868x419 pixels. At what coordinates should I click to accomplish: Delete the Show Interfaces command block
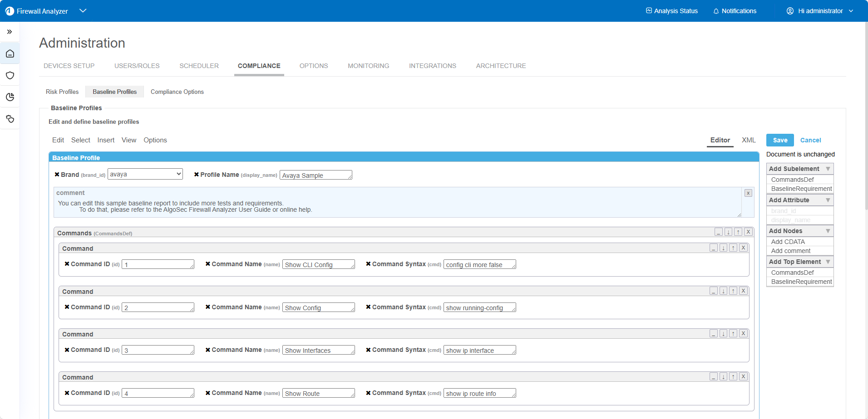point(743,334)
